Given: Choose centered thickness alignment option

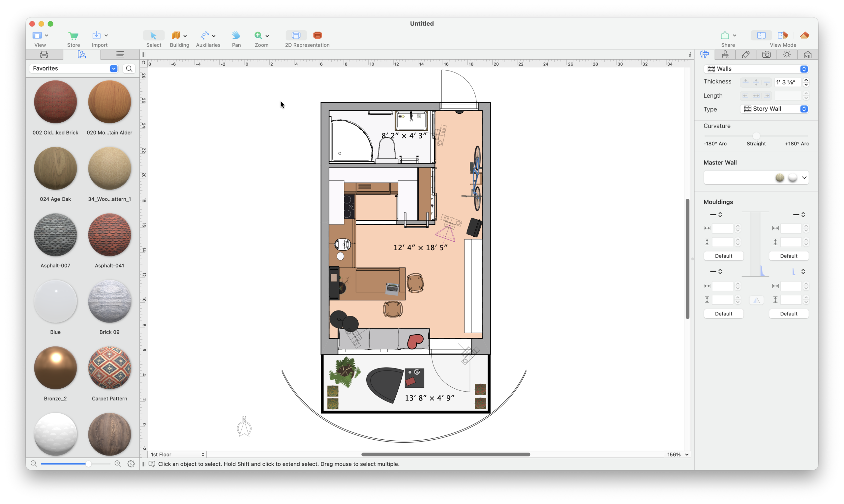Looking at the screenshot, I should (x=756, y=82).
